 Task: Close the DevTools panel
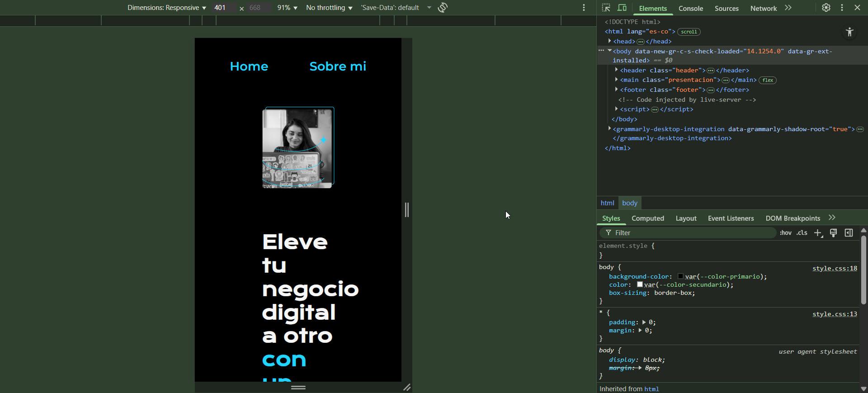pyautogui.click(x=857, y=8)
